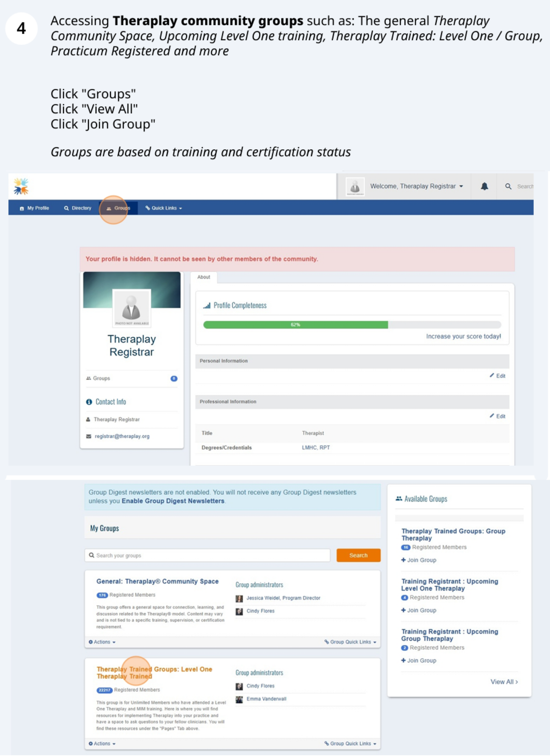Open the Groups tab in navigation bar
This screenshot has height=756, width=550.
(118, 208)
